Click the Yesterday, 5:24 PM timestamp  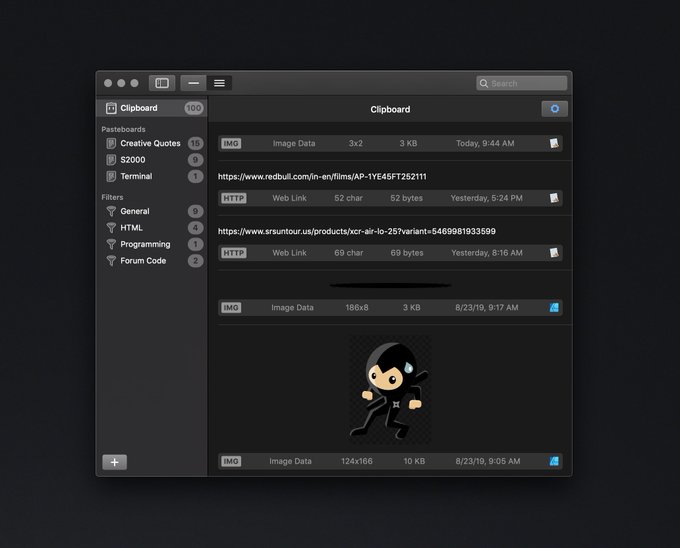tap(486, 198)
